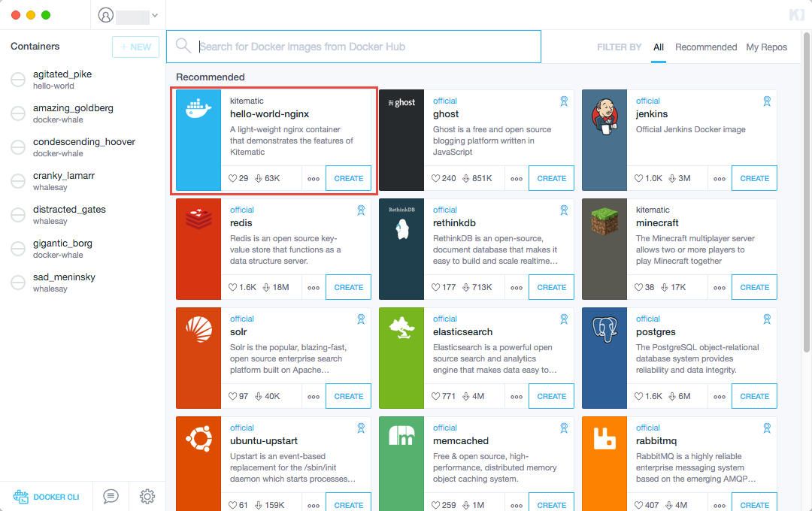Click the Docker whale thumbnail of hello-world-nginx
This screenshot has height=511, width=812.
[x=198, y=141]
